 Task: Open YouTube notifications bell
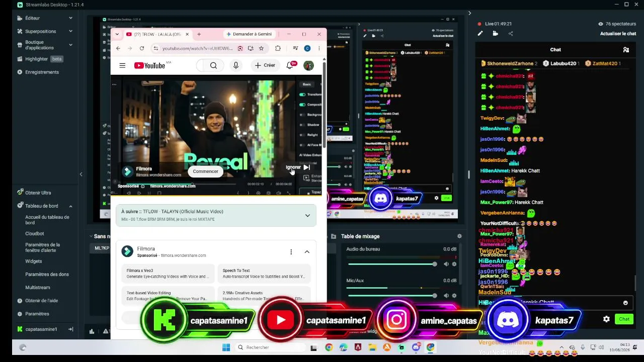point(290,65)
